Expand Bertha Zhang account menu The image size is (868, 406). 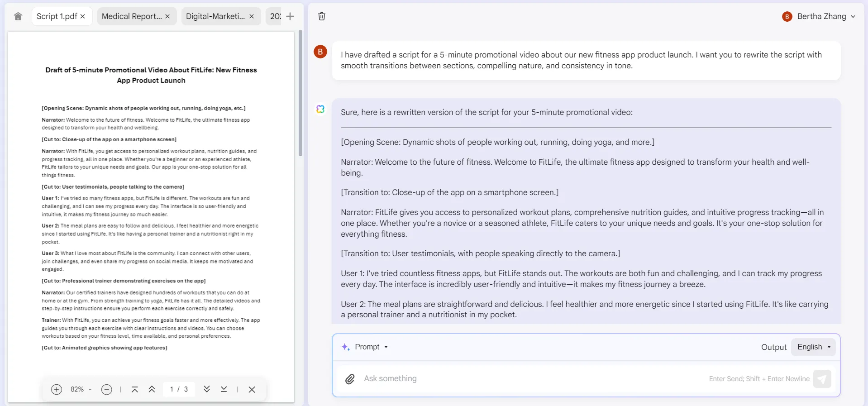(x=853, y=17)
